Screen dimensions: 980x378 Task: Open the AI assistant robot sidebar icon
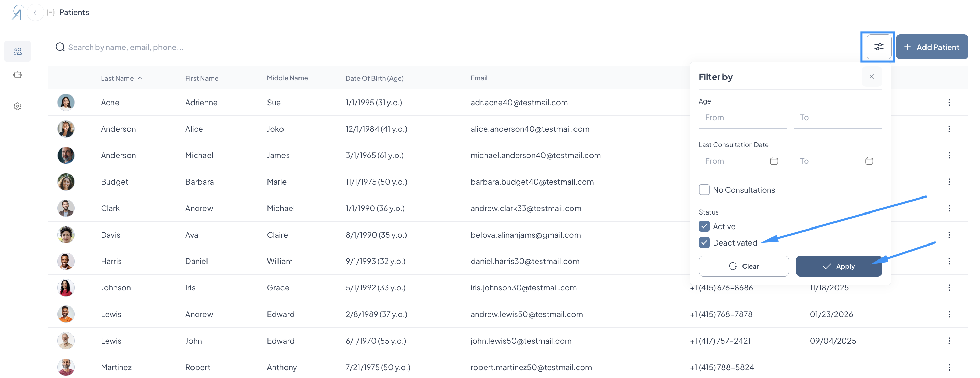click(17, 74)
